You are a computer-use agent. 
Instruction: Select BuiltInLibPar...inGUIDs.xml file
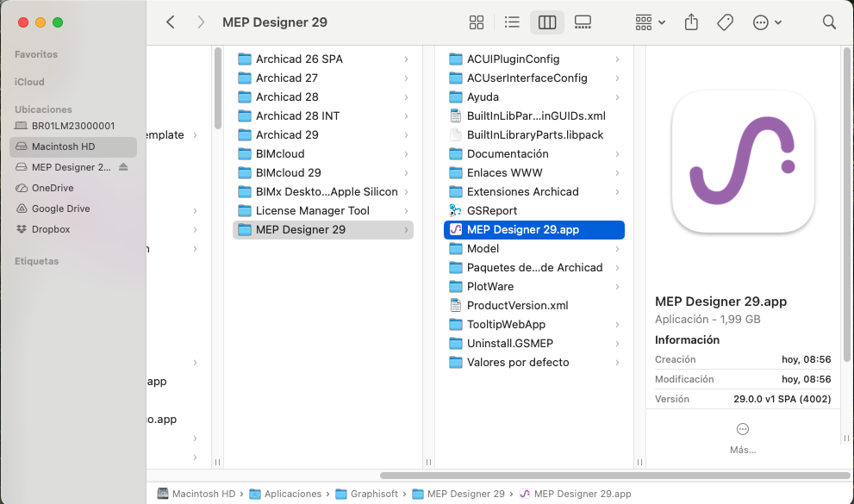[x=534, y=116]
